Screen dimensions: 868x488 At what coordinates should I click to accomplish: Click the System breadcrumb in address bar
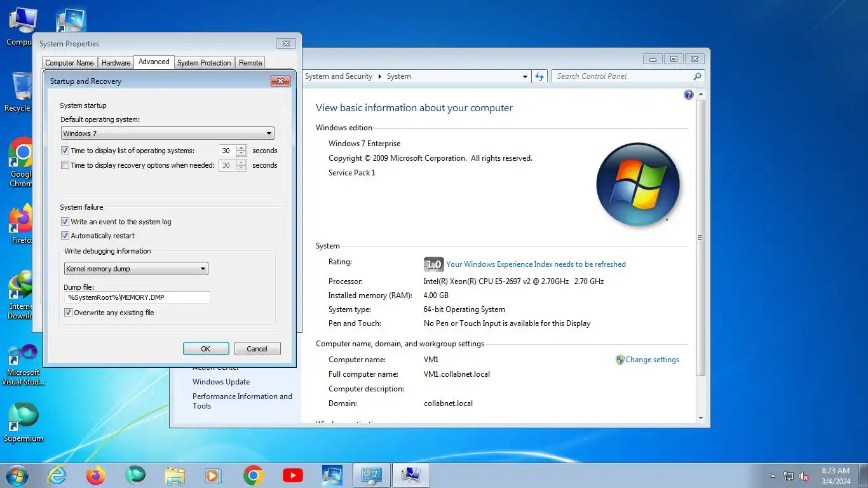tap(398, 76)
